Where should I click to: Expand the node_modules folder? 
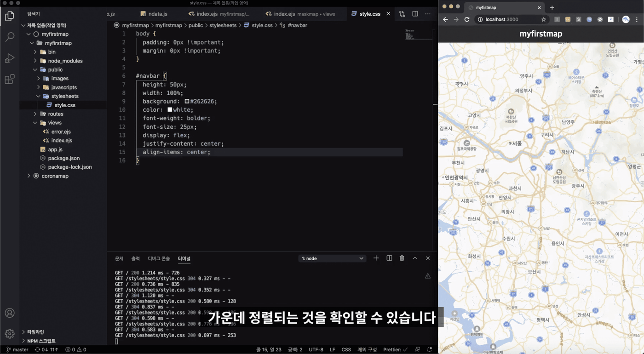65,61
